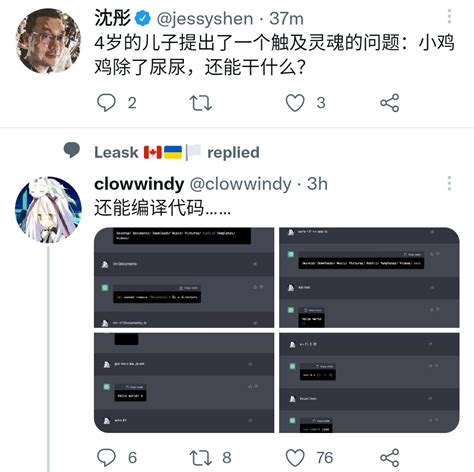Open the Leask replied label
This screenshot has width=474, height=472.
point(177,152)
